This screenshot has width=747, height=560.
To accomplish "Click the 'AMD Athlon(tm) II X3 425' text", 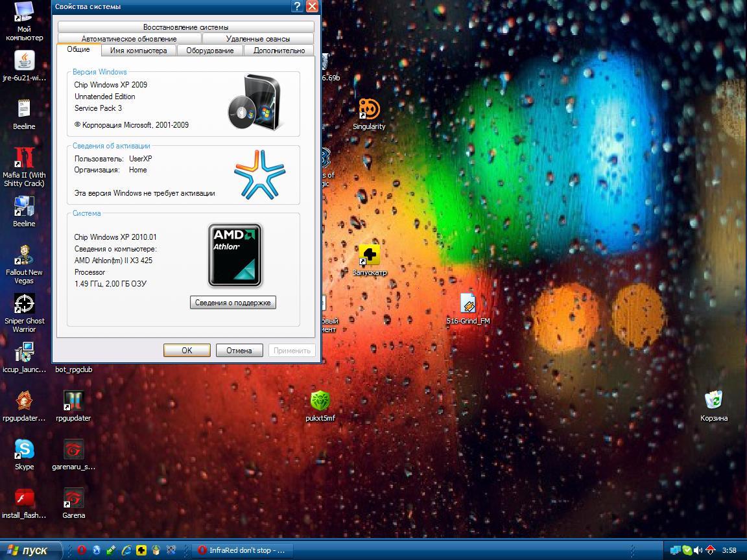I will (x=113, y=260).
